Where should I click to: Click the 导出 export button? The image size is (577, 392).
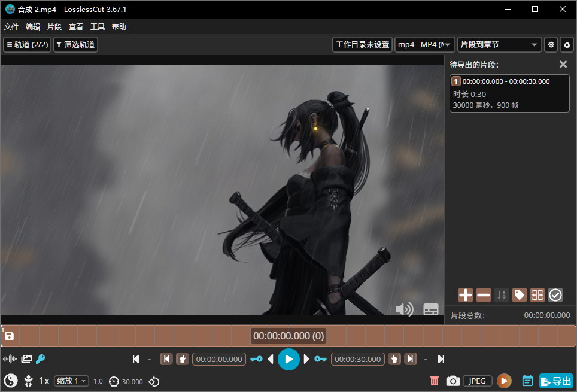click(557, 381)
